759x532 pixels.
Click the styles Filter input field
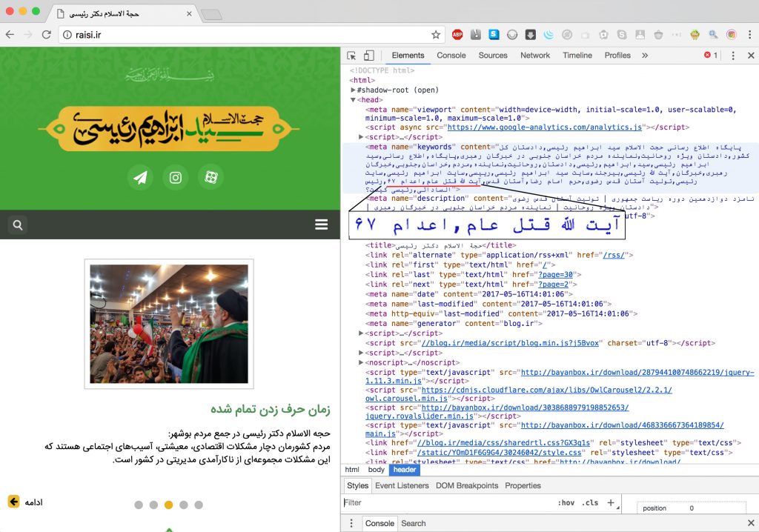pos(448,502)
